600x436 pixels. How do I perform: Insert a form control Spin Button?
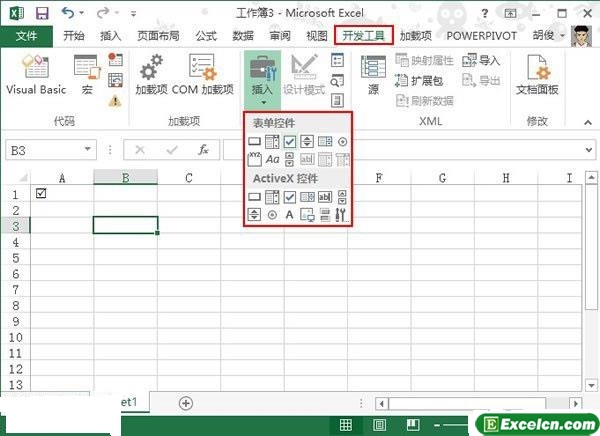pyautogui.click(x=307, y=142)
